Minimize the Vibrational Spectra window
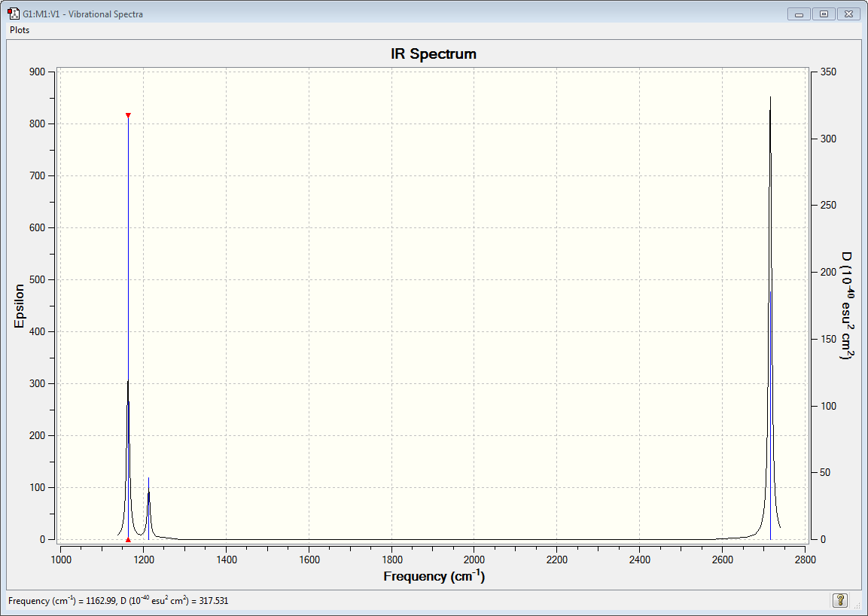 point(799,14)
